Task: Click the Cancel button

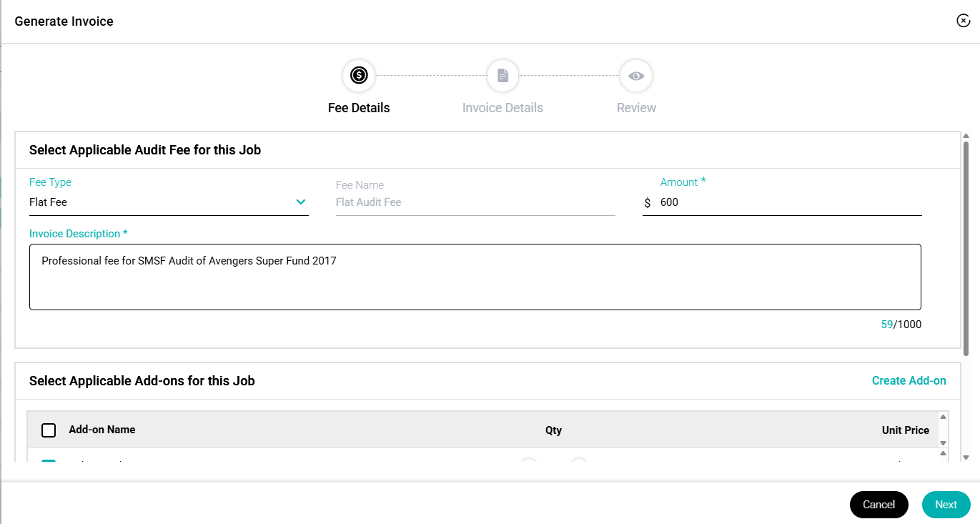Action: (878, 505)
